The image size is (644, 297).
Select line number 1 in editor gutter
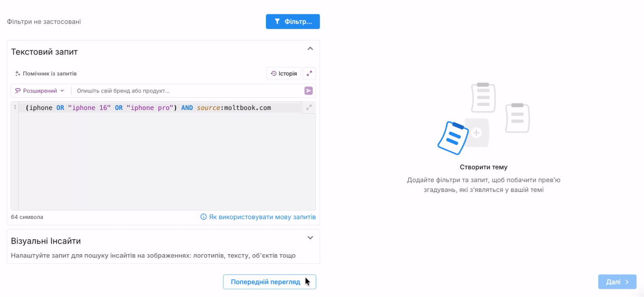[15, 108]
